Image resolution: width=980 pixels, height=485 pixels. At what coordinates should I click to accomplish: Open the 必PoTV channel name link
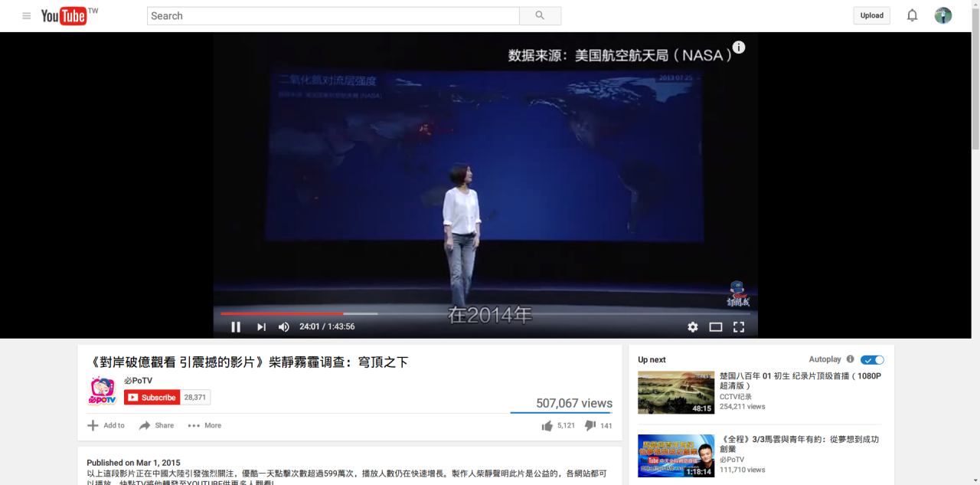(x=138, y=380)
